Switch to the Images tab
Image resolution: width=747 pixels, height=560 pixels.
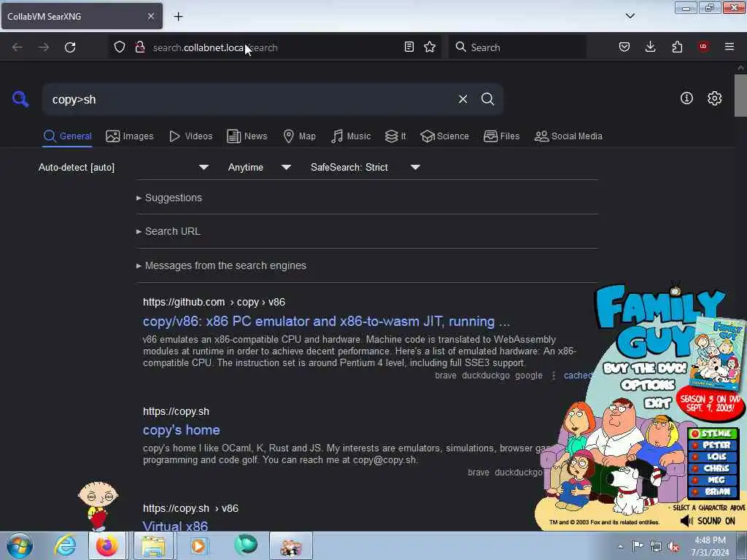click(130, 136)
